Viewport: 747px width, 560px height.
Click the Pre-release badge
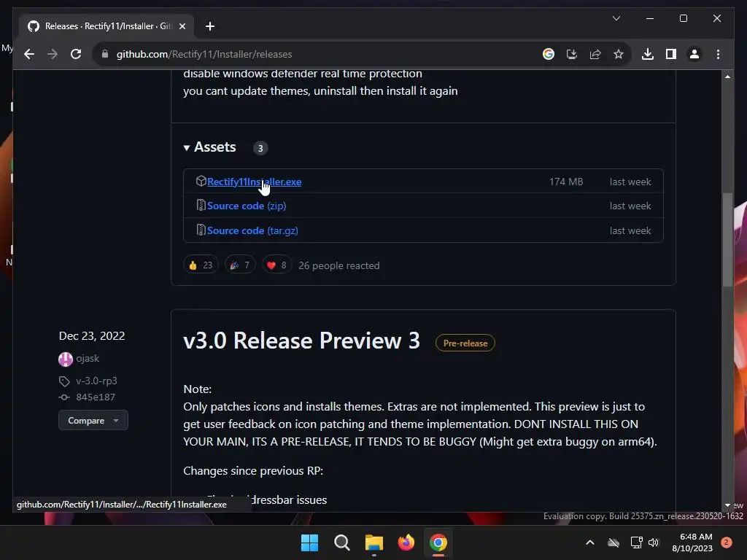coord(465,343)
